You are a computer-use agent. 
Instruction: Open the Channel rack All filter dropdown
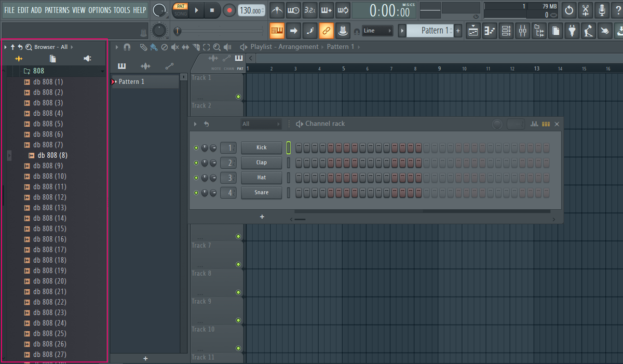tap(261, 124)
